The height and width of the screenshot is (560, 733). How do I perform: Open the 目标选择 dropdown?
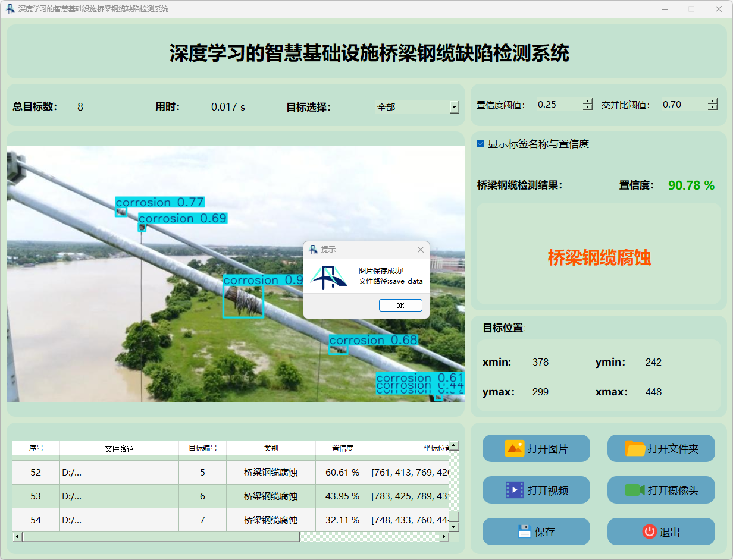[x=455, y=107]
